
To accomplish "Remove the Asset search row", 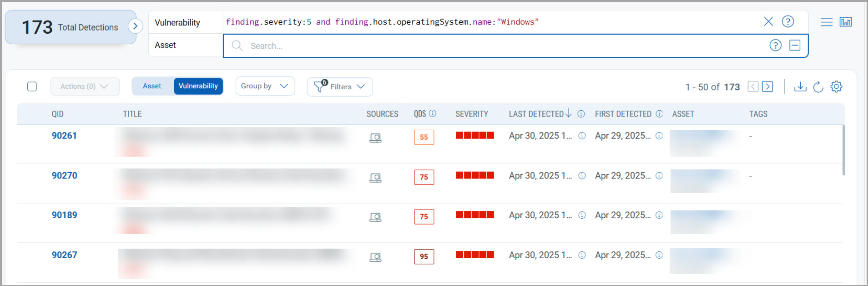I will click(794, 45).
